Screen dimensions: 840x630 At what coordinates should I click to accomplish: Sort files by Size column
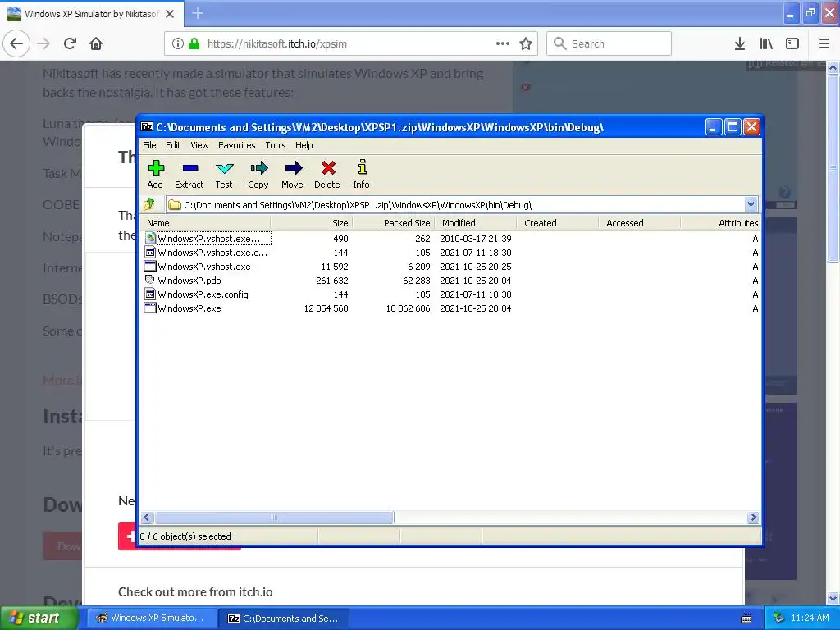(311, 223)
